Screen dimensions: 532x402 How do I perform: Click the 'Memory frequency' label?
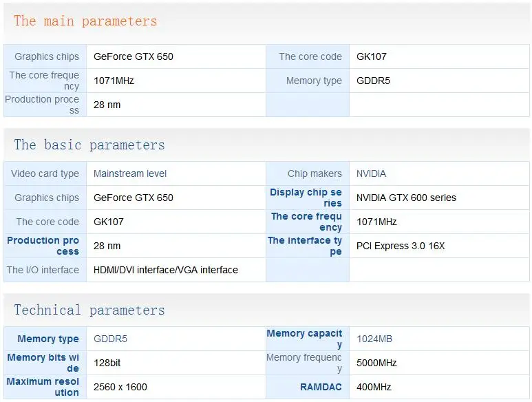tap(304, 363)
